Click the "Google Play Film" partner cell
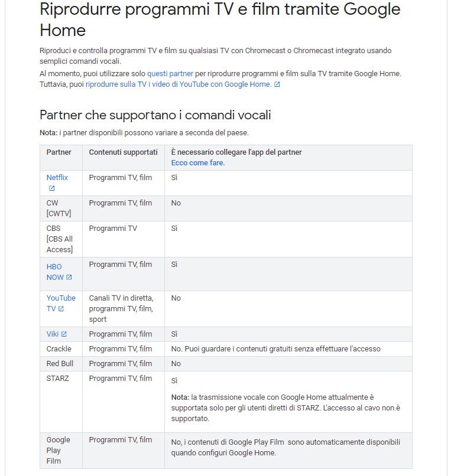 coord(59,450)
